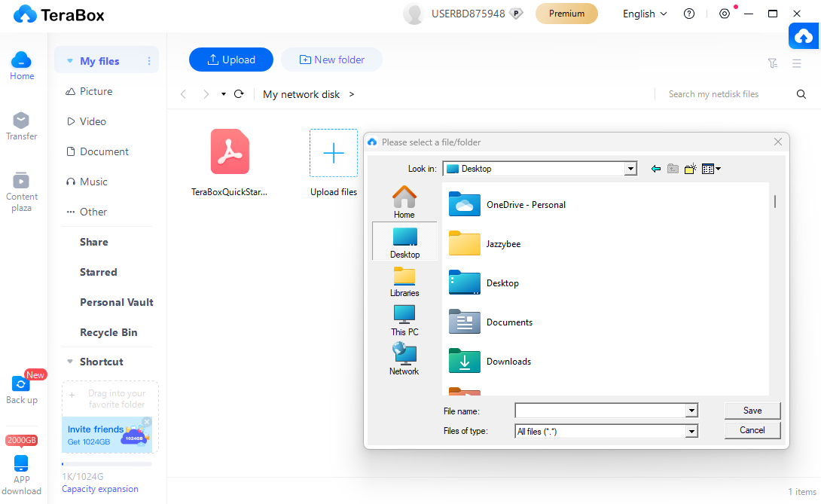Switch view using the list view icon

[x=797, y=63]
